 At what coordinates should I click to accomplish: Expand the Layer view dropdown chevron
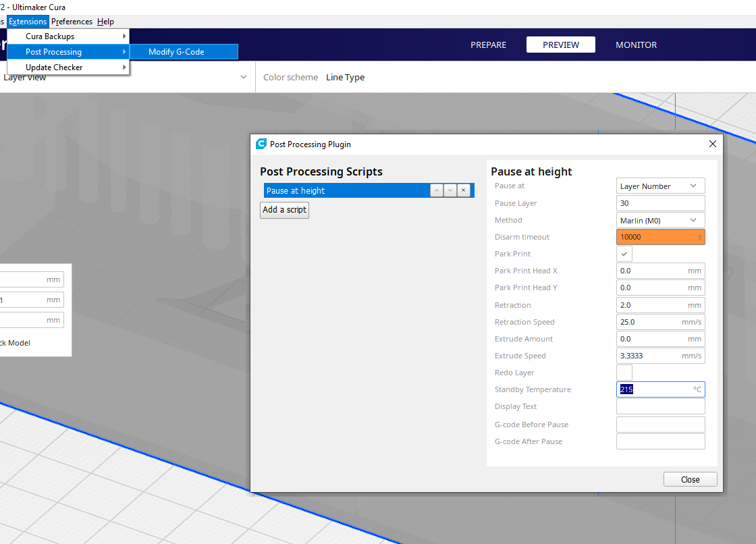pyautogui.click(x=244, y=77)
